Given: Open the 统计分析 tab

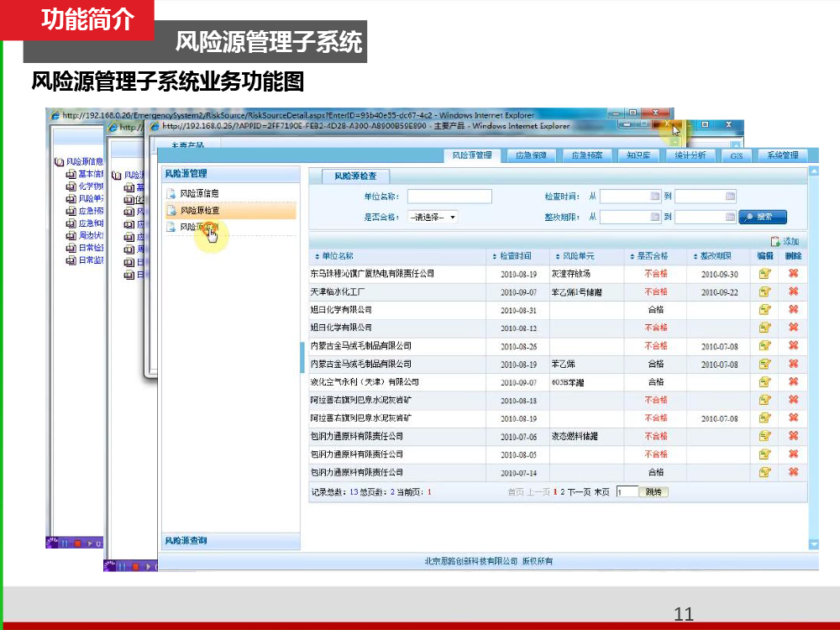Looking at the screenshot, I should tap(690, 155).
